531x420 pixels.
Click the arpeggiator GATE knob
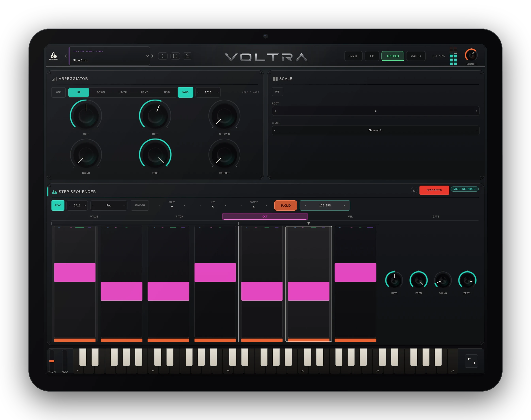click(x=155, y=116)
